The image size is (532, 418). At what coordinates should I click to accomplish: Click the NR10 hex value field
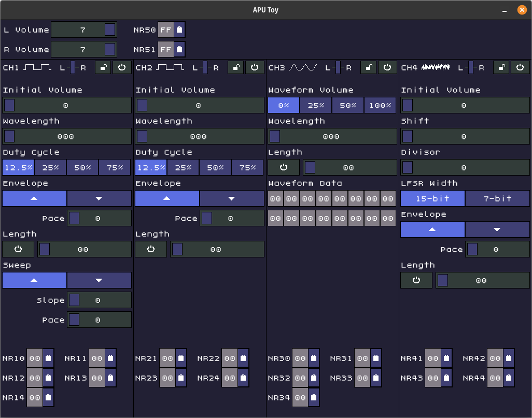tap(35, 358)
